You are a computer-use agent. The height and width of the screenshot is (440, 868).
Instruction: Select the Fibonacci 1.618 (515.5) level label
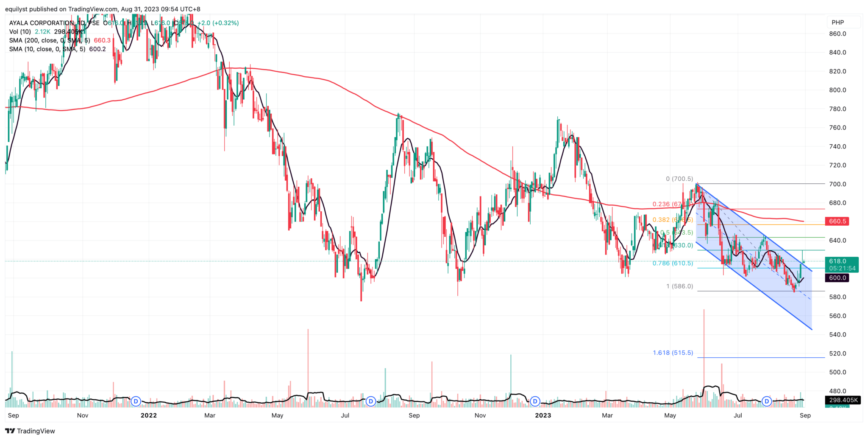[673, 353]
